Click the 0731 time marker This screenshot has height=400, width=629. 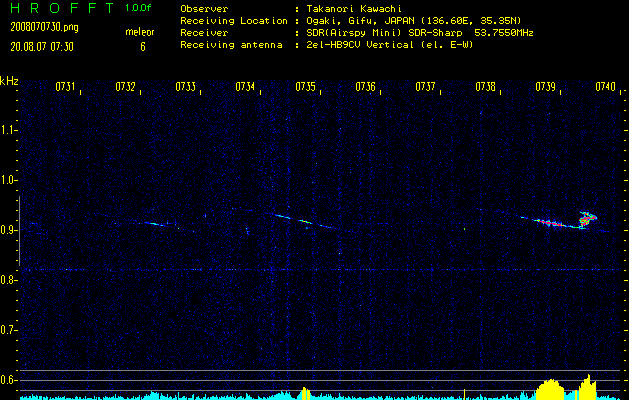coord(65,87)
